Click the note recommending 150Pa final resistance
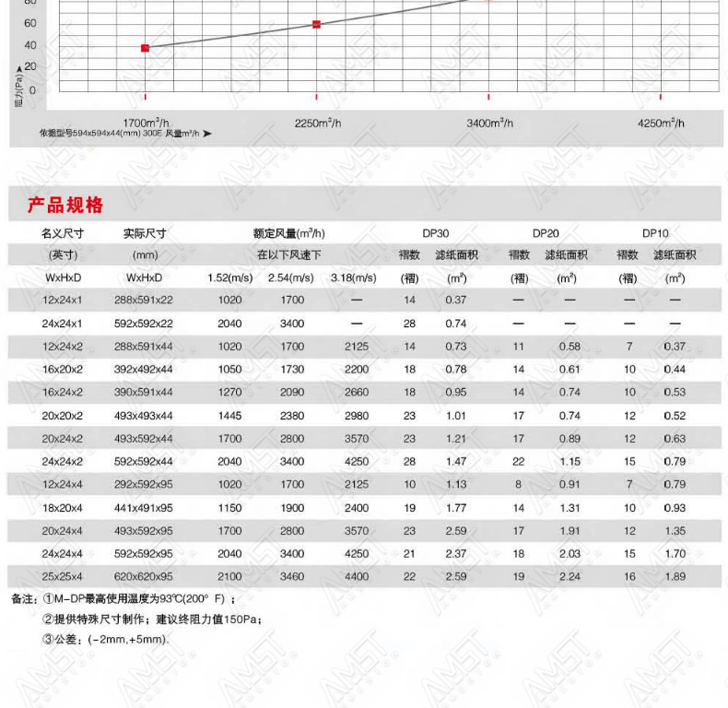 152,619
